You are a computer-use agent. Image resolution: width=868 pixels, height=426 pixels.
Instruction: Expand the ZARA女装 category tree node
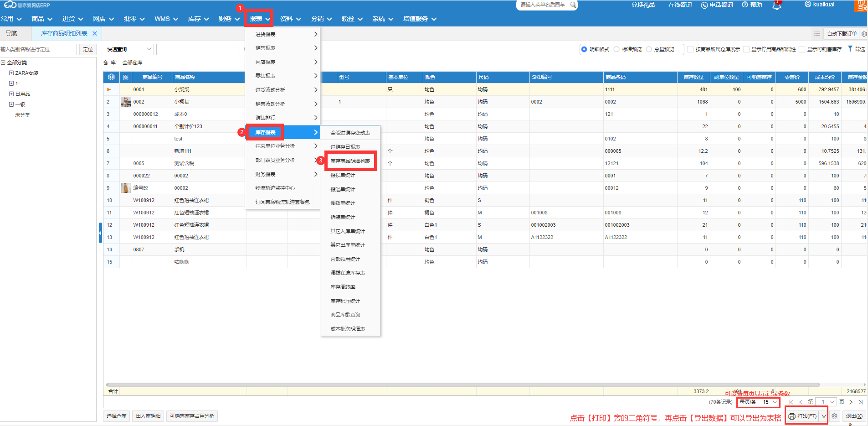pos(11,73)
